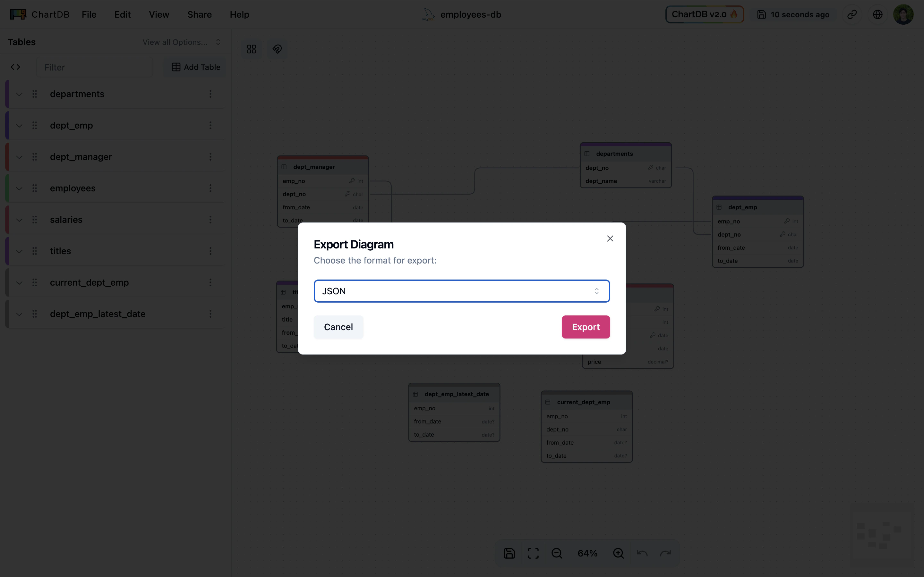Viewport: 924px width, 577px height.
Task: Click the zoom in magnifier icon
Action: point(618,553)
